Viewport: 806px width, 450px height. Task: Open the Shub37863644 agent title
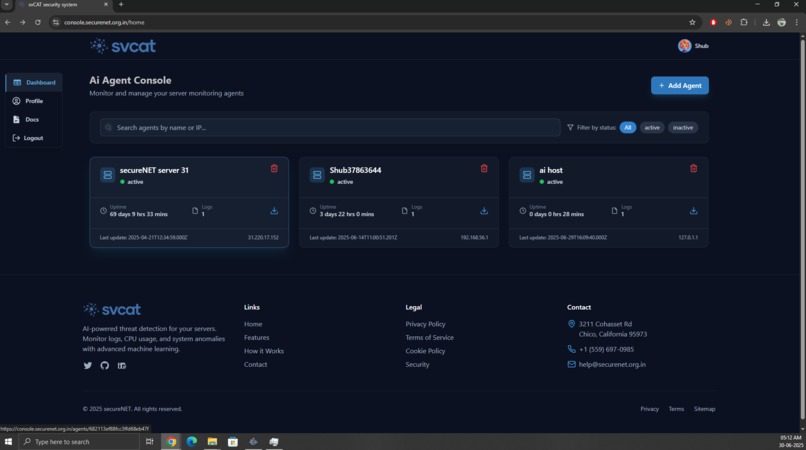[x=355, y=170]
